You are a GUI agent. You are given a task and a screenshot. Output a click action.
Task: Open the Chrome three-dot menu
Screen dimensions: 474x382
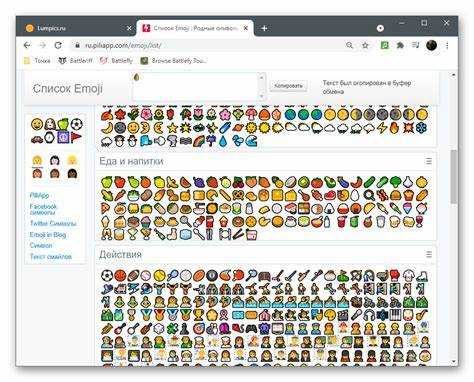(447, 45)
